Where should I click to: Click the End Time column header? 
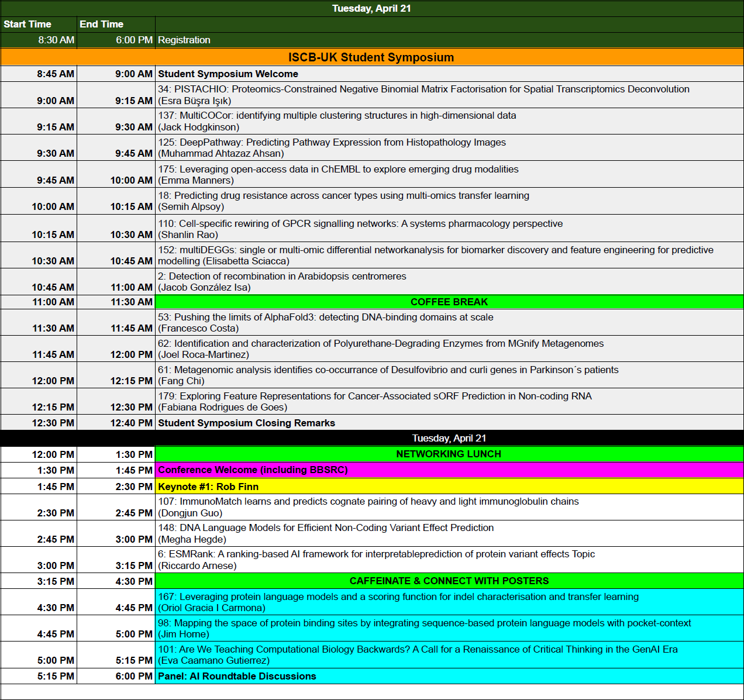[102, 24]
